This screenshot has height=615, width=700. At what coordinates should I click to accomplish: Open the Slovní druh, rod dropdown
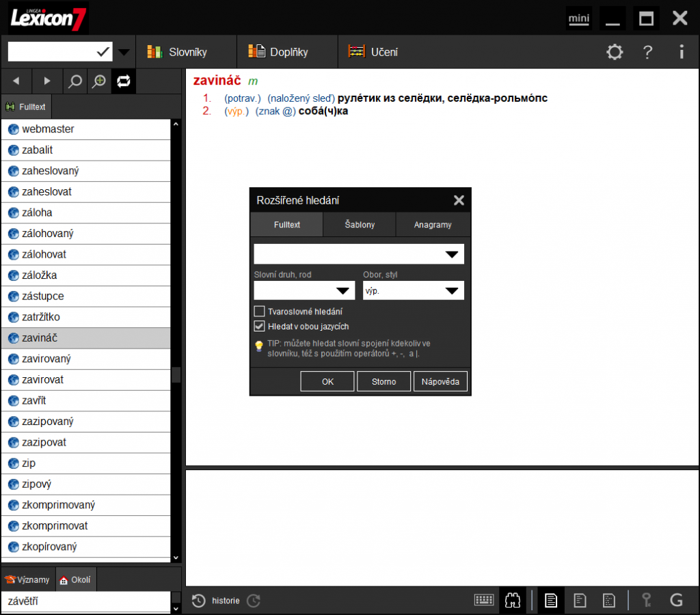pos(343,290)
